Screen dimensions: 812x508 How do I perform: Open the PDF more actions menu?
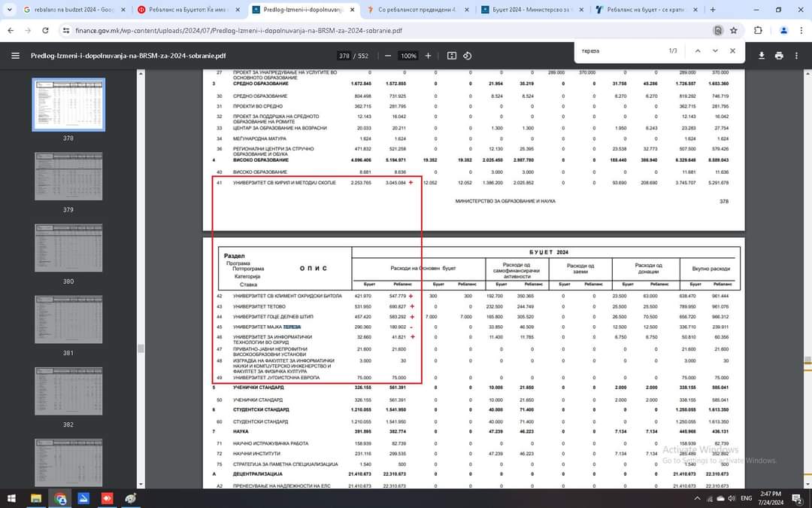[797, 56]
